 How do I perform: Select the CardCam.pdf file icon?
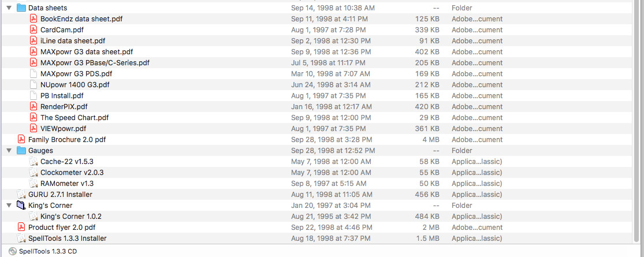coord(33,29)
